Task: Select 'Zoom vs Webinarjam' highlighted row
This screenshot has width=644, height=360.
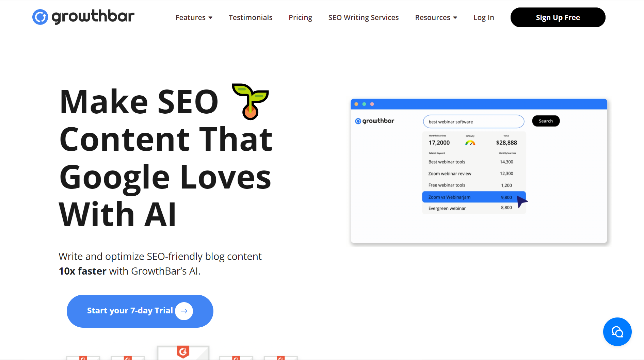Action: (474, 197)
